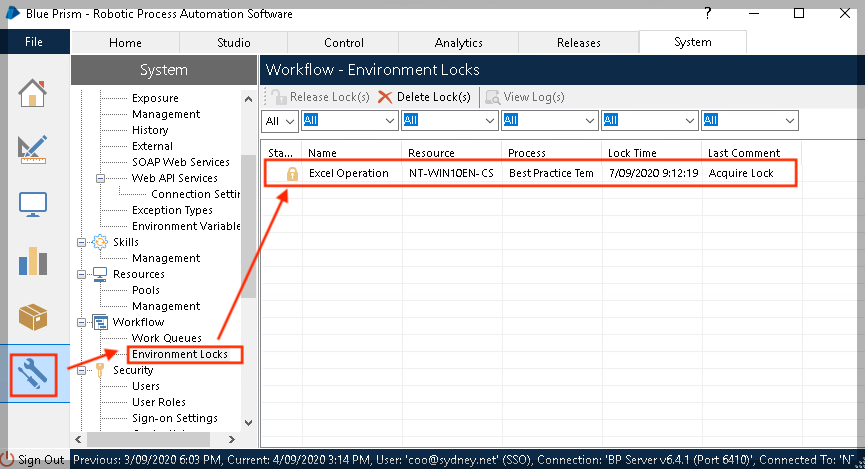Open the status filter All dropdown

tap(280, 121)
